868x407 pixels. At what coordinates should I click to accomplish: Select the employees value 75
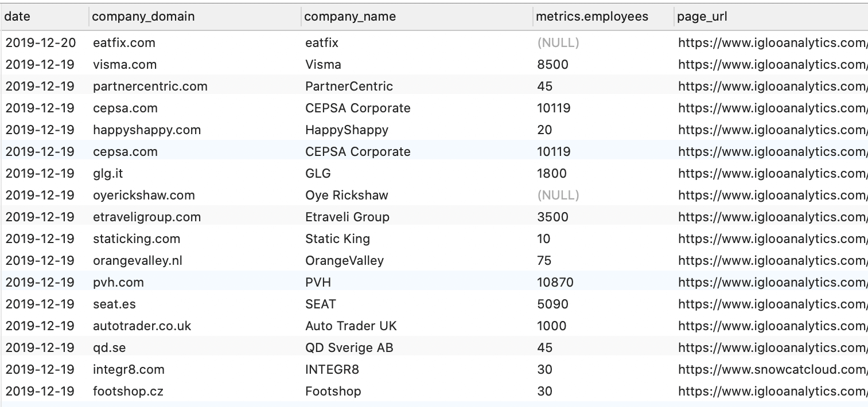(544, 261)
